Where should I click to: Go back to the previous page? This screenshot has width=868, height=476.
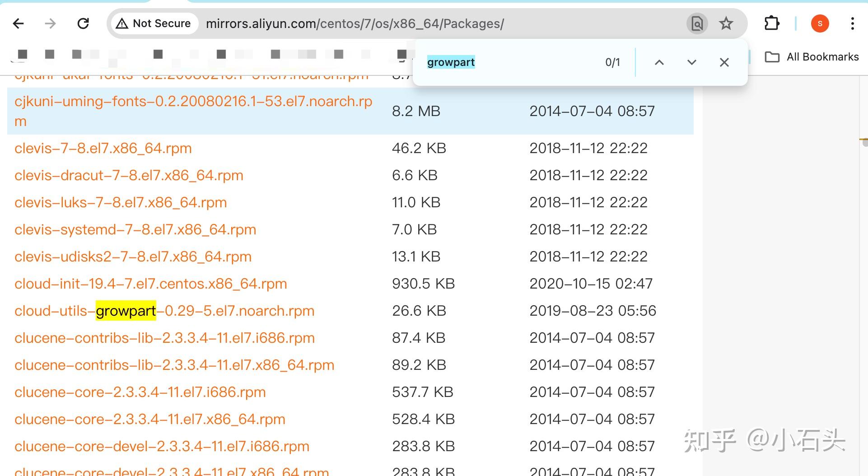coord(19,23)
